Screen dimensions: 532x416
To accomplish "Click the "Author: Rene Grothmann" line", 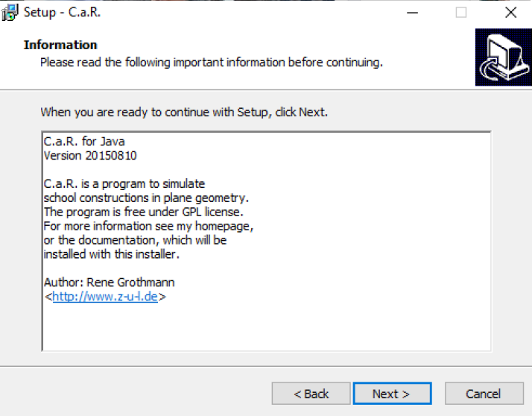I will tap(110, 283).
